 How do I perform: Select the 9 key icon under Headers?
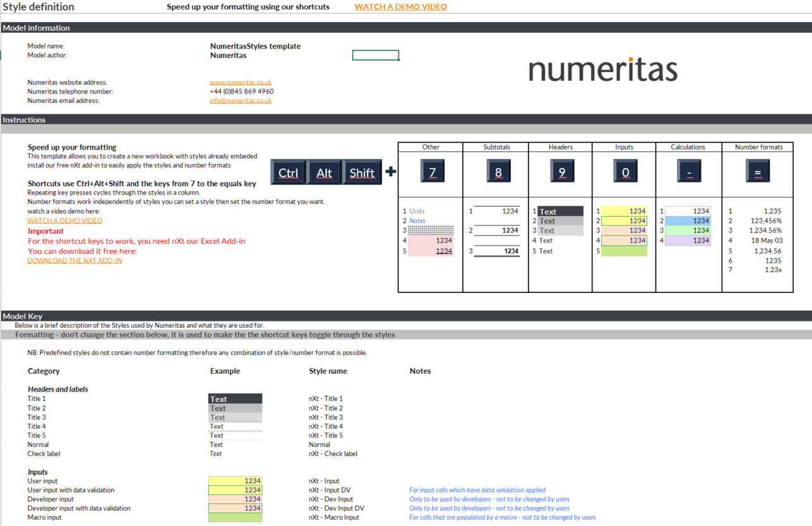562,170
